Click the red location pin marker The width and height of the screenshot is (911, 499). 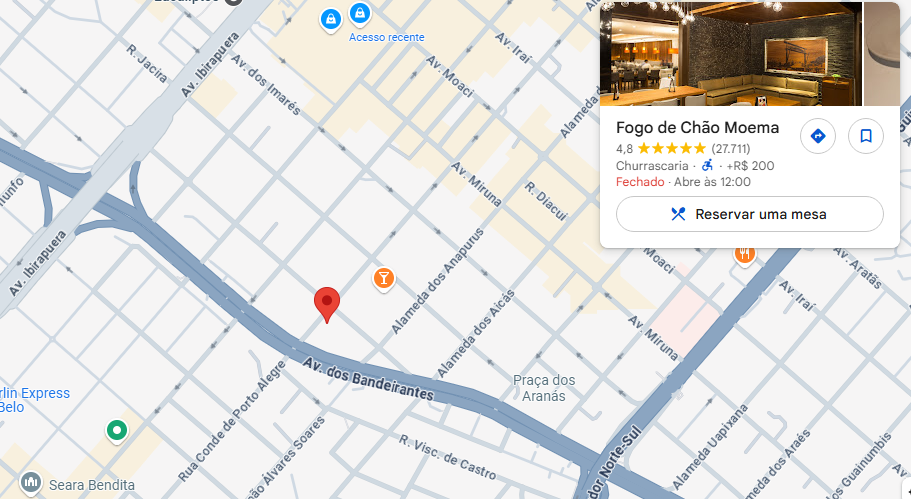327,304
